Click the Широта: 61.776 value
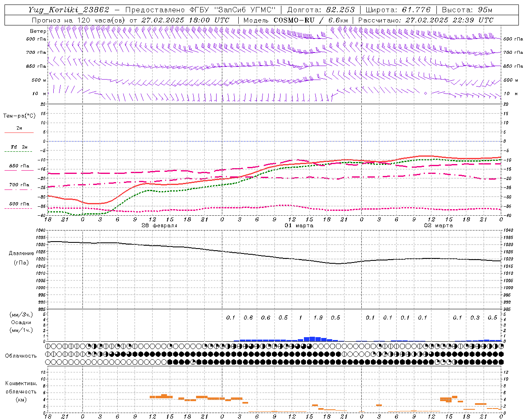 click(x=398, y=10)
